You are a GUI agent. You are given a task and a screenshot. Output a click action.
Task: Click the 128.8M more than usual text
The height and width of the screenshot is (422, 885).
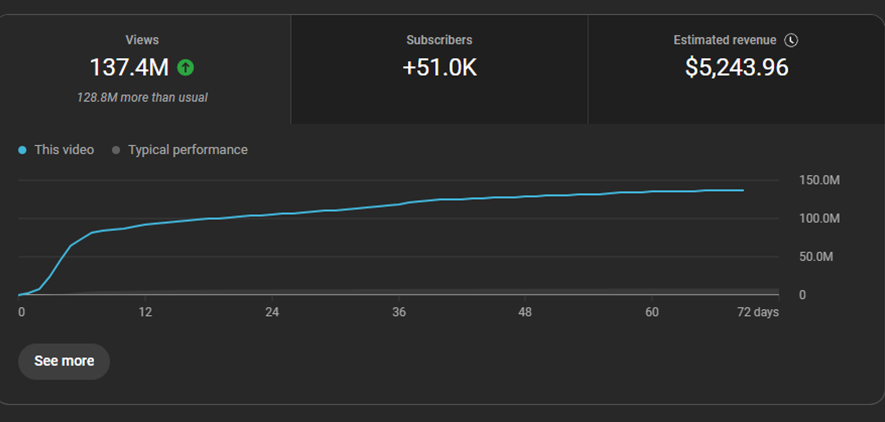[142, 98]
